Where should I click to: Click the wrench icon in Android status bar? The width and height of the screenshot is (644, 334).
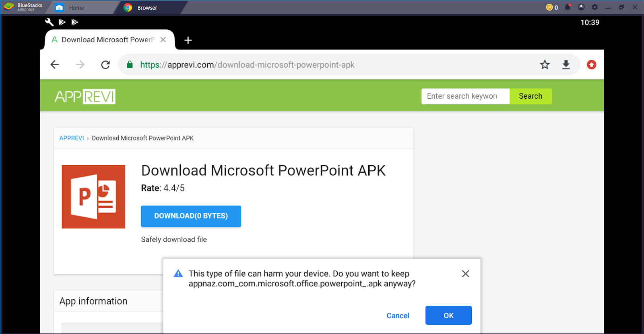click(49, 22)
